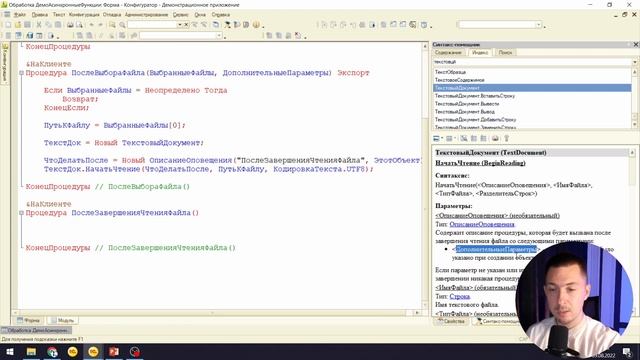Select ТекстовыйДокумент.Вывод in index list
The height and width of the screenshot is (360, 640).
pyautogui.click(x=532, y=111)
